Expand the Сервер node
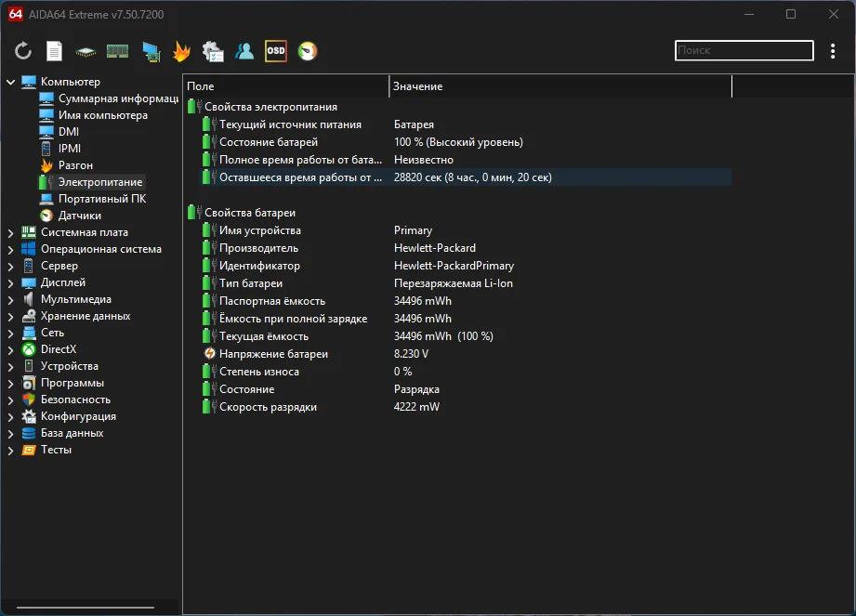This screenshot has height=616, width=856. point(10,267)
